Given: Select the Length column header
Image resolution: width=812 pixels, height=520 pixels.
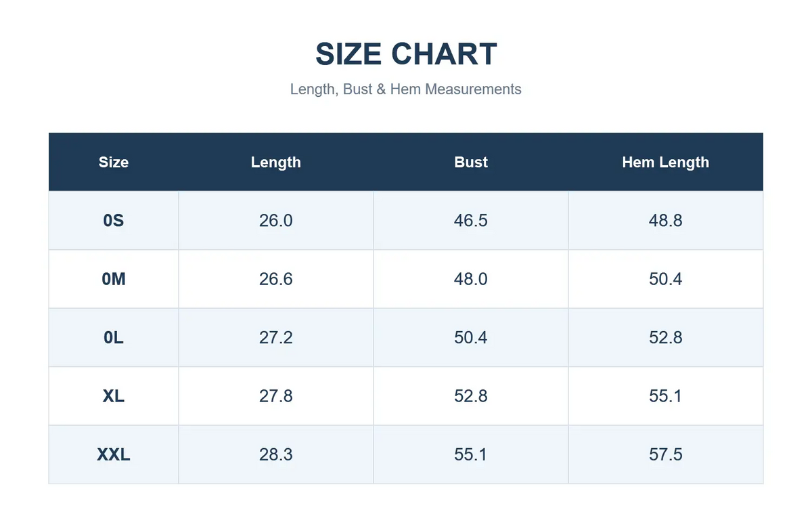Looking at the screenshot, I should [x=276, y=162].
